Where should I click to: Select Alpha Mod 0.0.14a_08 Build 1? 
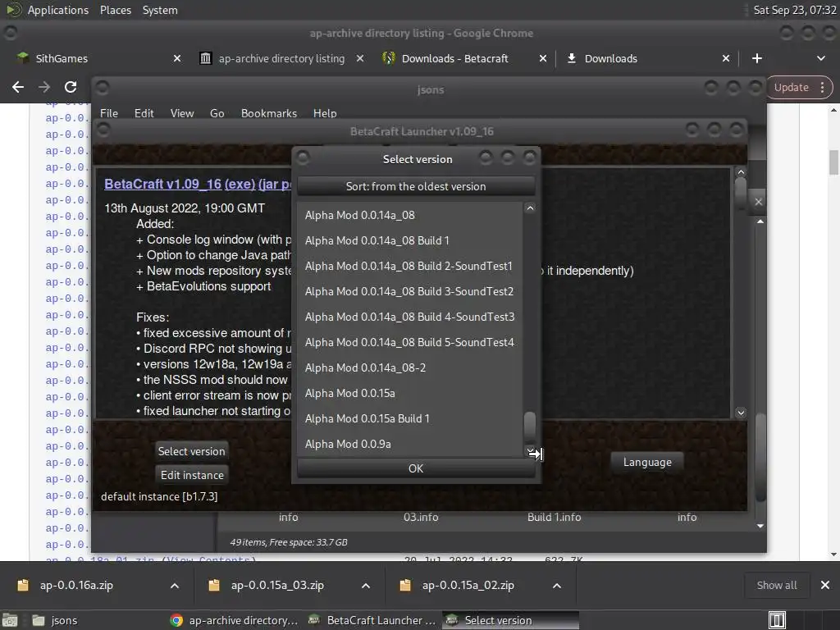coord(410,240)
